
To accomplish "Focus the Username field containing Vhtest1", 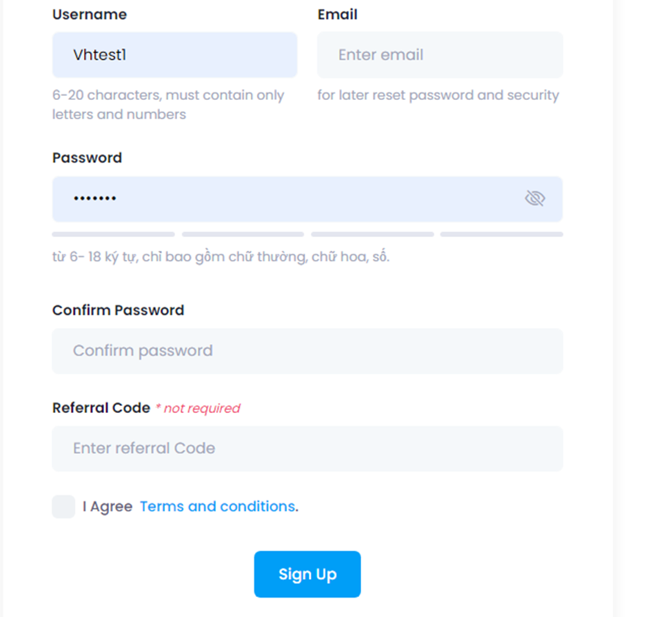I will (174, 55).
